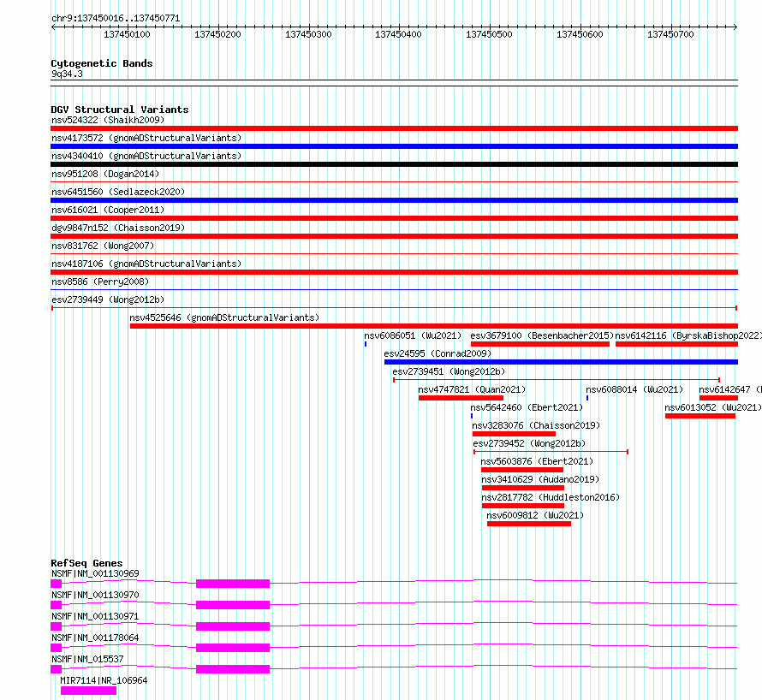Click the large exon block of NM_001130969
This screenshot has height=700, width=762.
233,584
